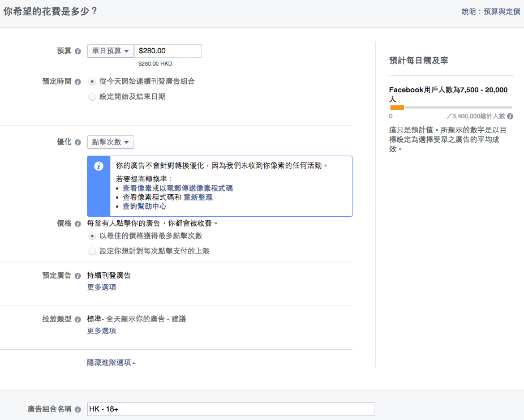Screen dimensions: 524x420
Task: Click info icon beside 3,400,000總計人數
Action: [510, 117]
